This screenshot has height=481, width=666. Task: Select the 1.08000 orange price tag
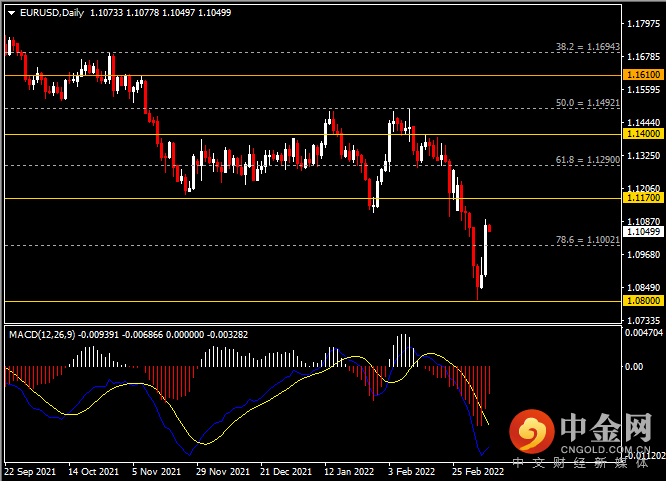[x=640, y=300]
